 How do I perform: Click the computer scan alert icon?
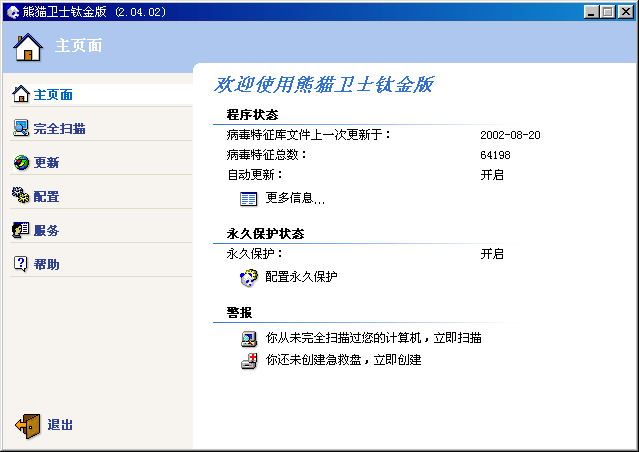click(x=248, y=339)
